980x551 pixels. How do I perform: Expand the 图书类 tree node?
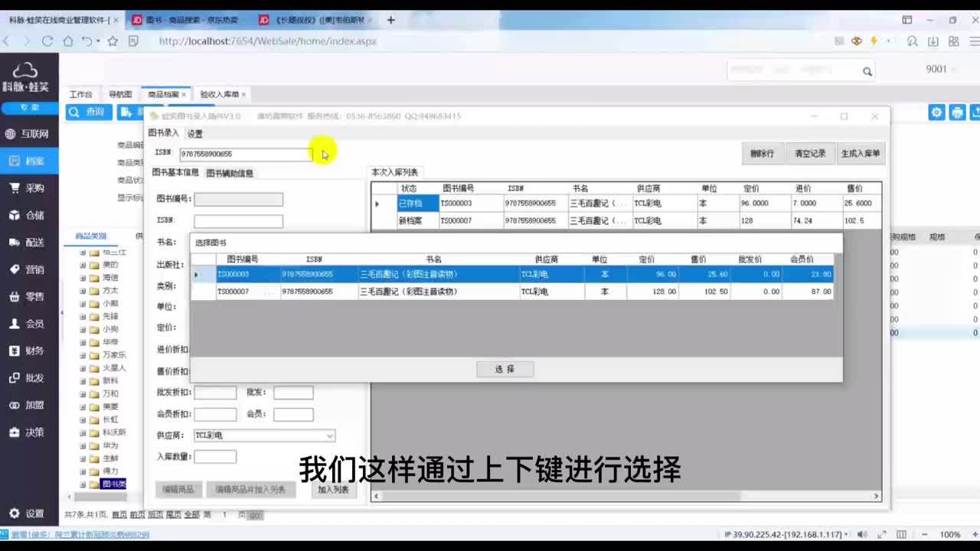tap(83, 484)
